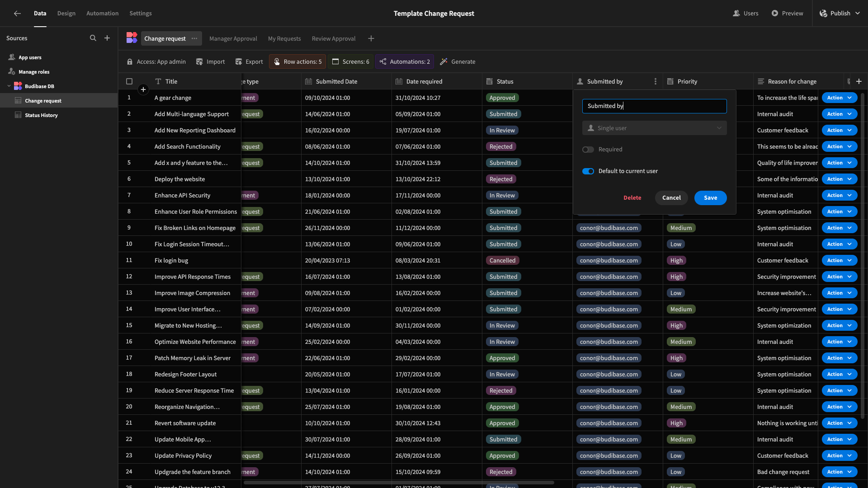Disable Default to current user toggle
Image resolution: width=868 pixels, height=488 pixels.
[588, 171]
